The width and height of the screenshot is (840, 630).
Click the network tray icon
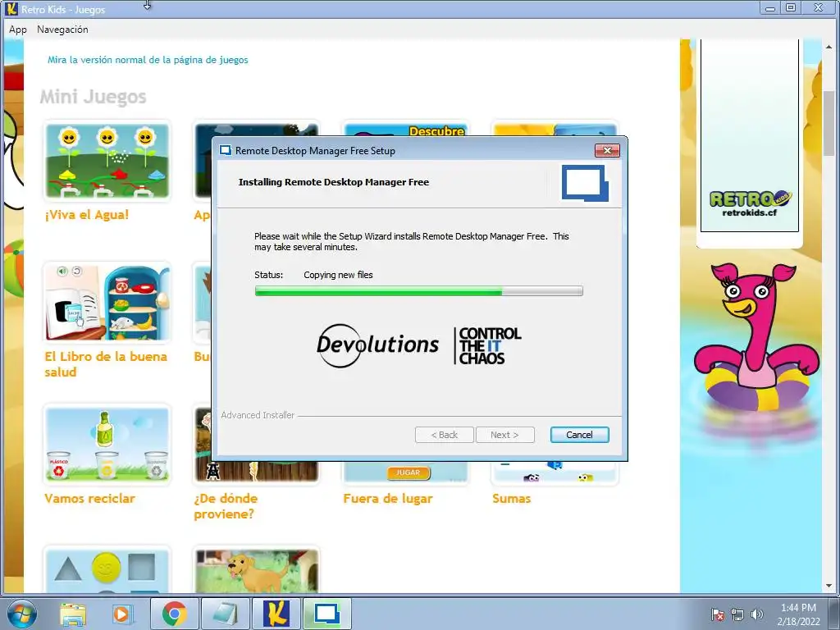coord(737,614)
